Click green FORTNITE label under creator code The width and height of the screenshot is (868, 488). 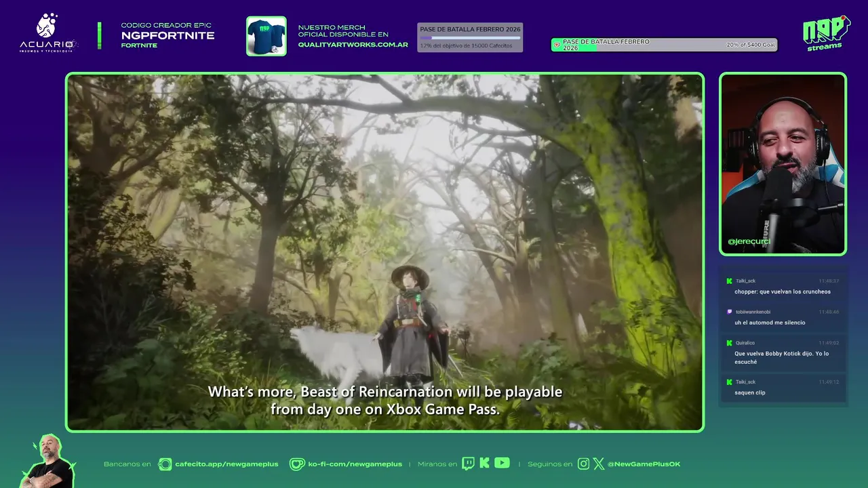[x=139, y=45]
